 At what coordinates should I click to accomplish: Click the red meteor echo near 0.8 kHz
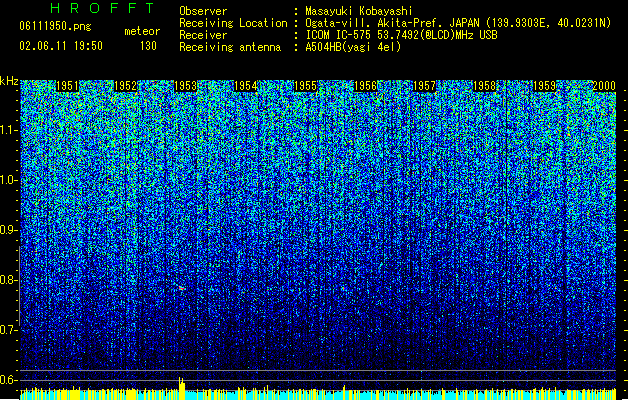click(x=182, y=288)
